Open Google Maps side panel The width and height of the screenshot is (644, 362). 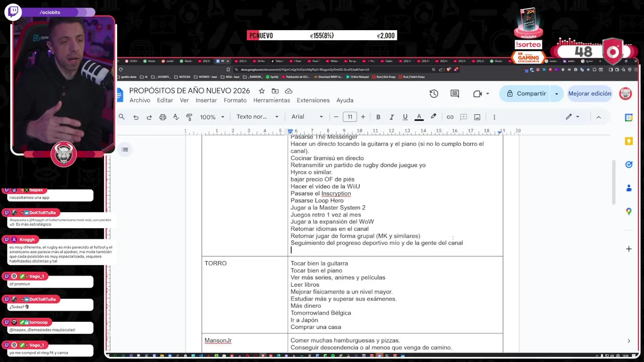628,212
